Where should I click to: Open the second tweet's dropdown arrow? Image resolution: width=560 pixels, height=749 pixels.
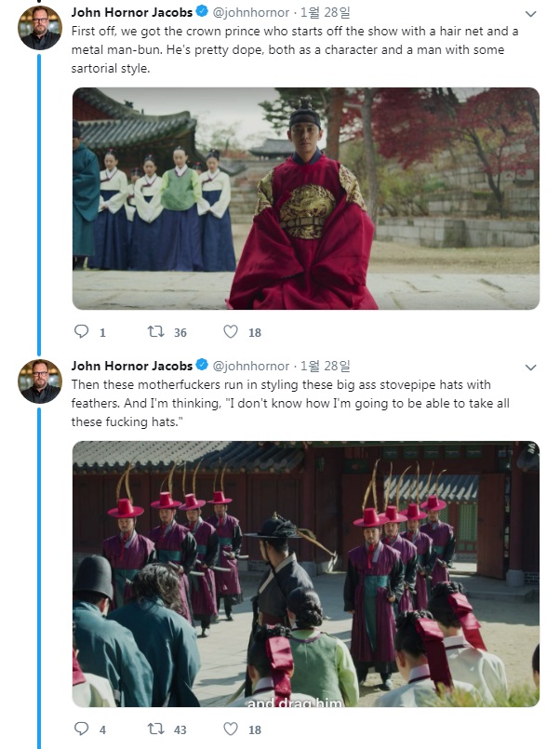click(x=530, y=367)
